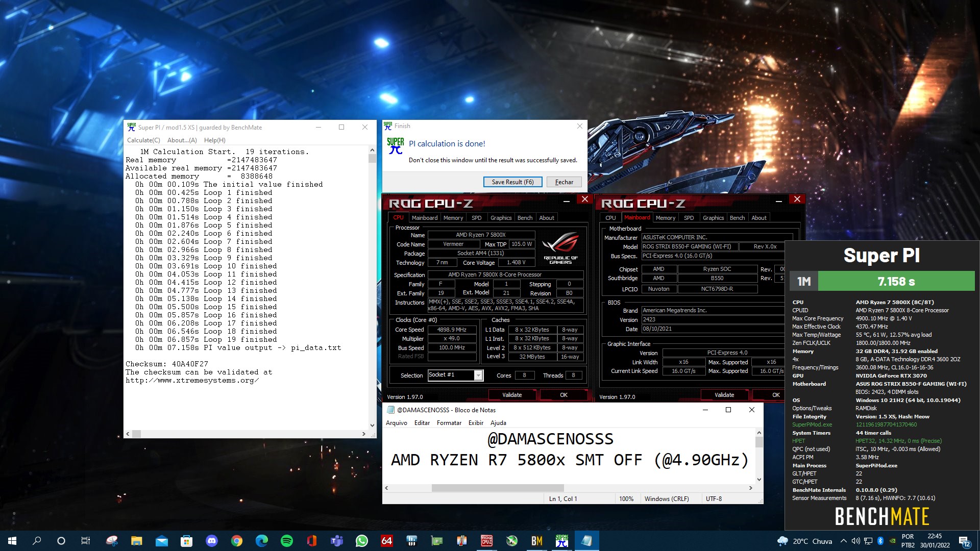Click the Fechar button in Finish dialog

564,182
